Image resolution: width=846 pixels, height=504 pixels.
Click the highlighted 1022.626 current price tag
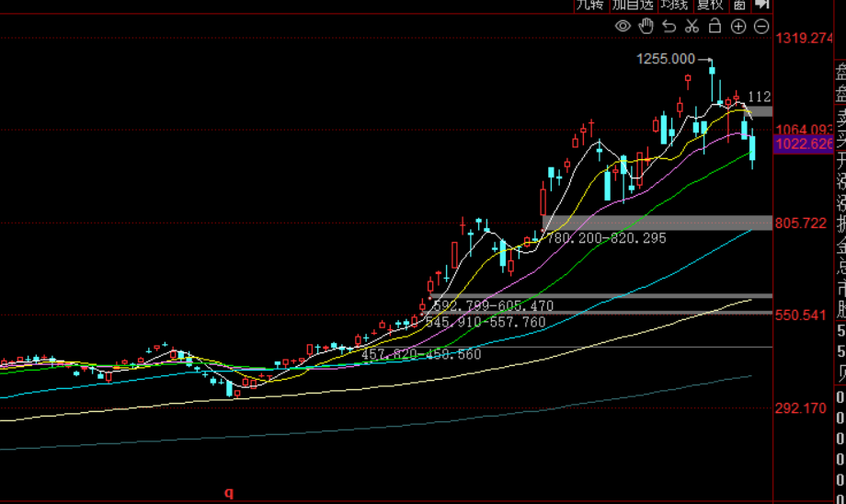click(804, 144)
